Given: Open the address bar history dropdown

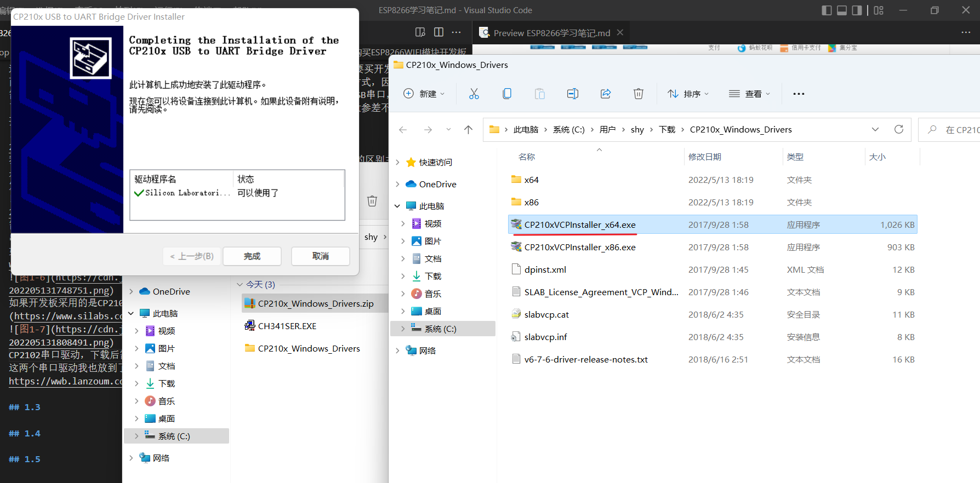Looking at the screenshot, I should coord(875,130).
